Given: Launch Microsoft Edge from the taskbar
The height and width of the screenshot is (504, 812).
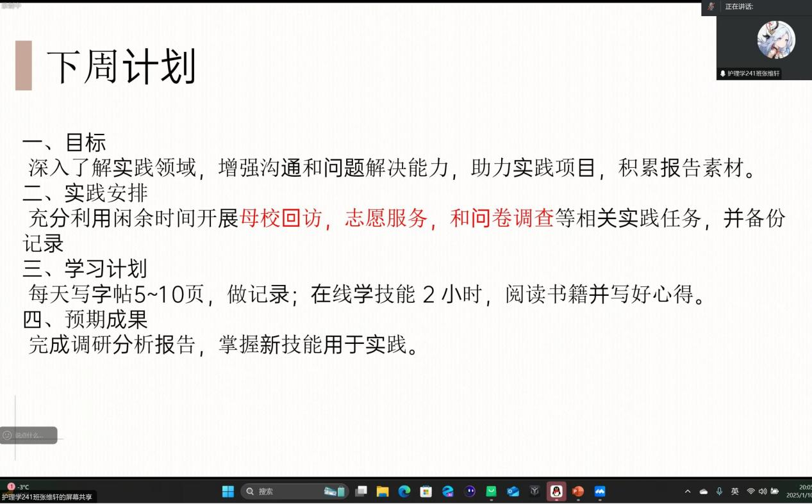Looking at the screenshot, I should pyautogui.click(x=404, y=491).
